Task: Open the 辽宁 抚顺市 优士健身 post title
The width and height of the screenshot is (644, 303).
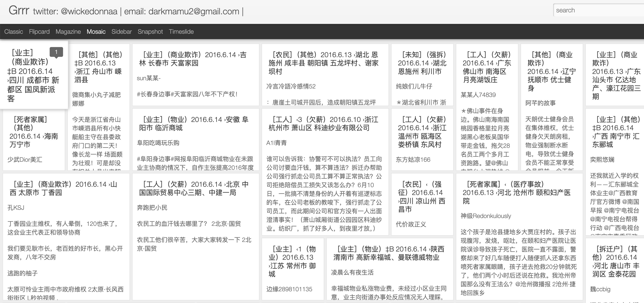Action: click(x=551, y=71)
